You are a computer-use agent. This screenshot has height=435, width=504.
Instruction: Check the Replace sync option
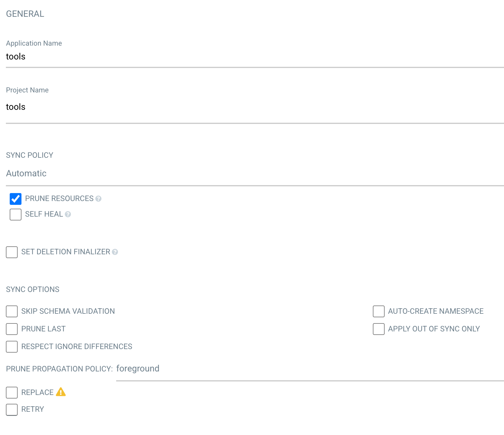(12, 393)
